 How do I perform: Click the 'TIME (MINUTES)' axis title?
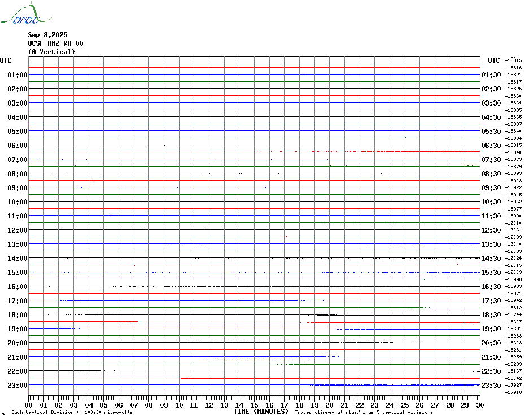261,412
